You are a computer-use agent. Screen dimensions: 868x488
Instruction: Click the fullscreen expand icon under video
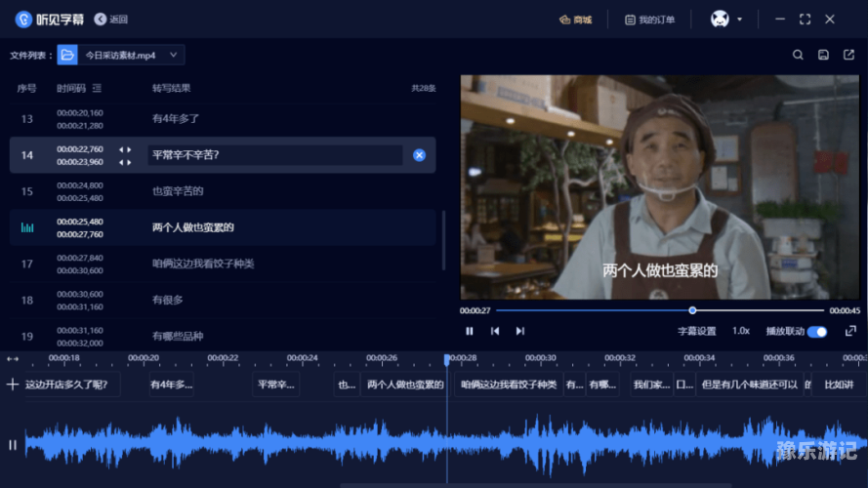click(850, 331)
